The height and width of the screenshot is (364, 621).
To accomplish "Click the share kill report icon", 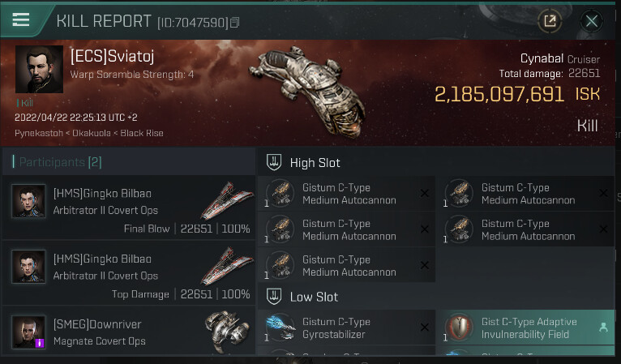I will click(550, 21).
